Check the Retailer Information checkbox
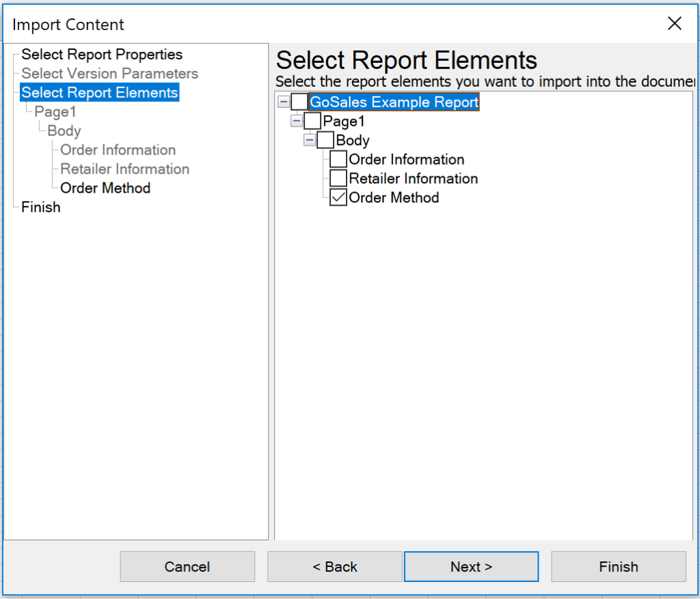 click(337, 178)
